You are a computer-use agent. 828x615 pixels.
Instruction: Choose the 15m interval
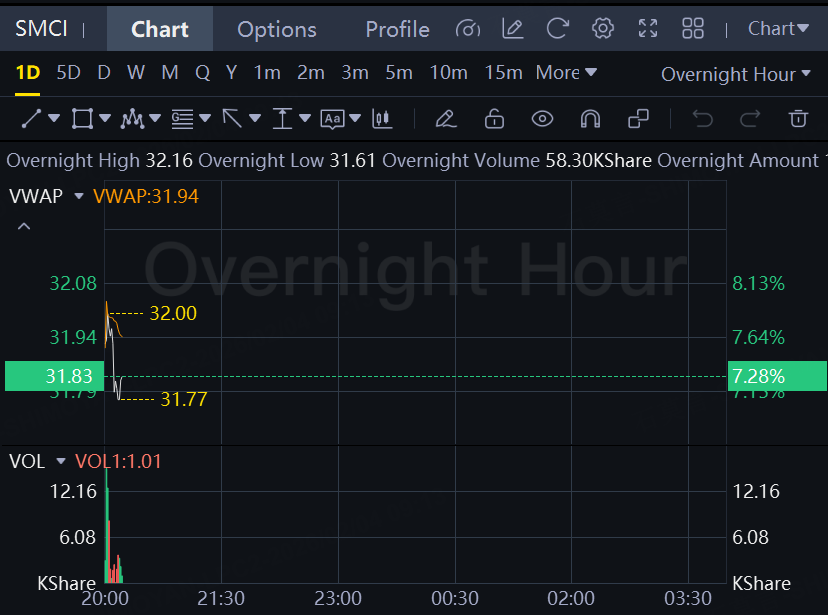503,72
